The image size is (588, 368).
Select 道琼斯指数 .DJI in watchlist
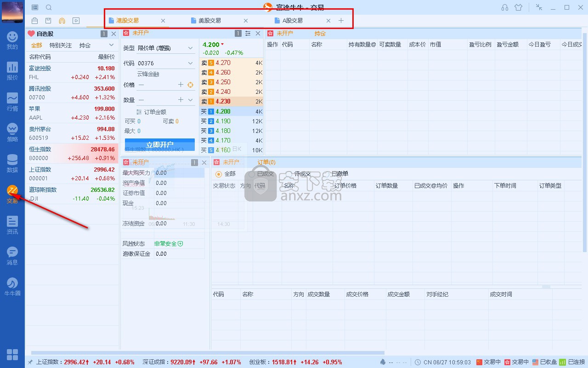pyautogui.click(x=72, y=194)
